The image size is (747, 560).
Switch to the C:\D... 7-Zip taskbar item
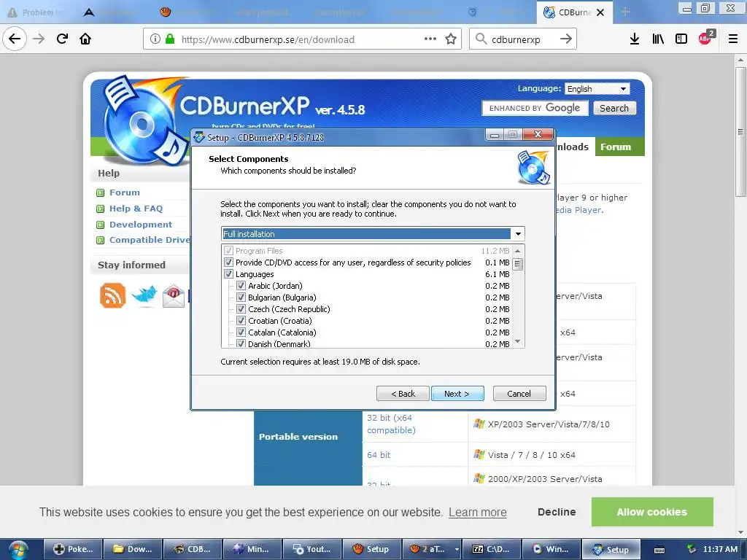coord(491,549)
